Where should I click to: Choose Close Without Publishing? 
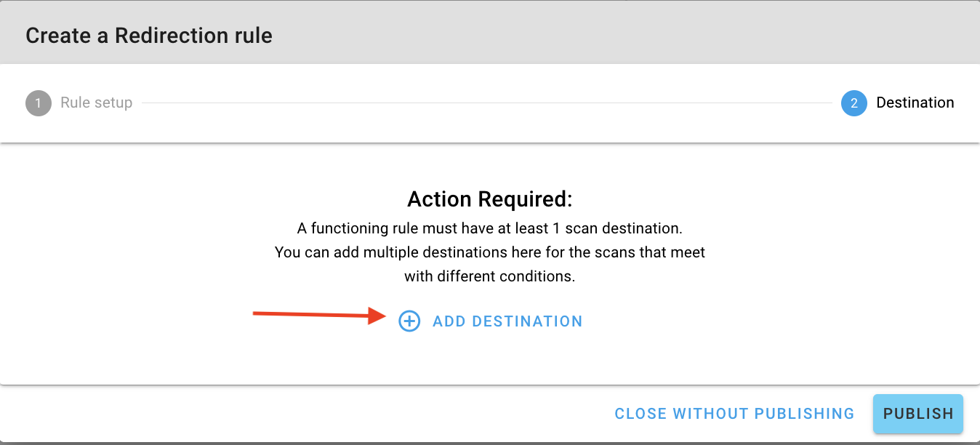(734, 414)
